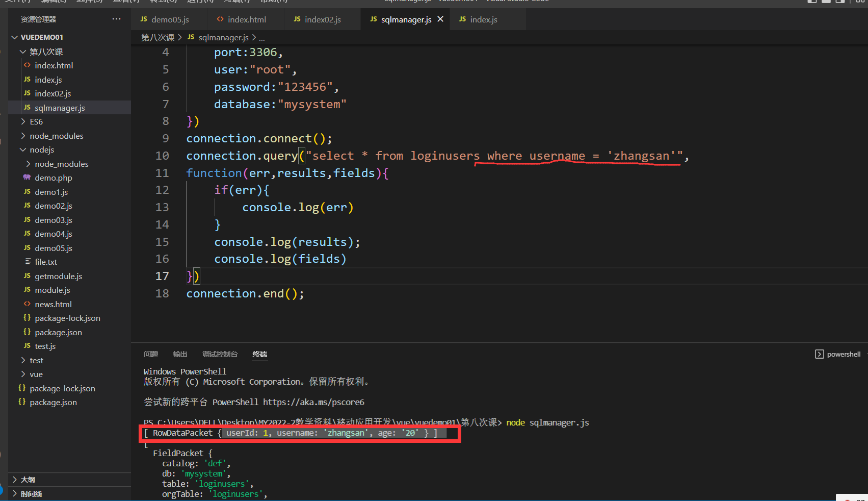Open demo03.js file
868x501 pixels.
point(69,220)
